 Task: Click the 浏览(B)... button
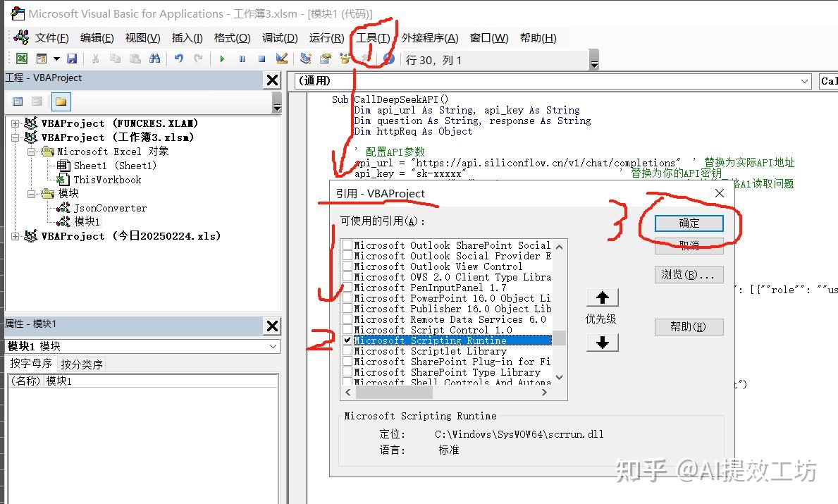click(x=689, y=275)
